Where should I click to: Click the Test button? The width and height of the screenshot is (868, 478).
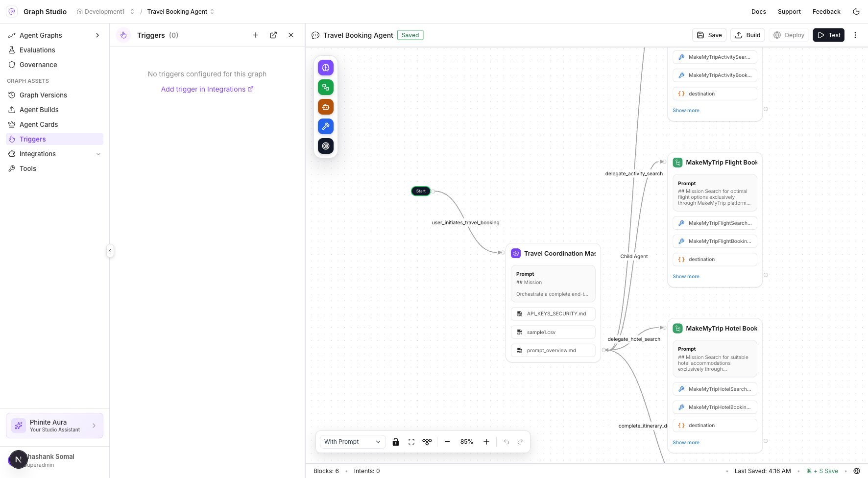click(x=828, y=35)
